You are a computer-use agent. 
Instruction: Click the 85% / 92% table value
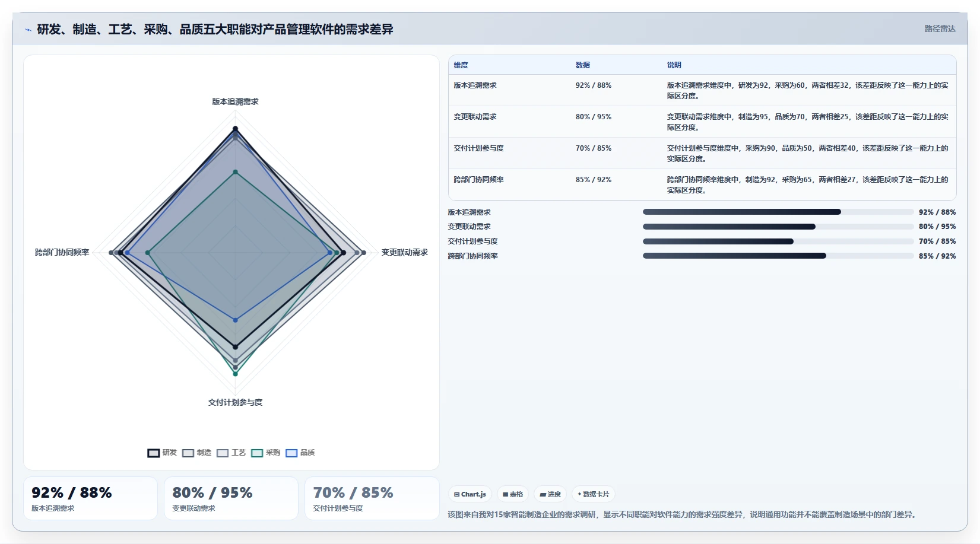pos(593,180)
